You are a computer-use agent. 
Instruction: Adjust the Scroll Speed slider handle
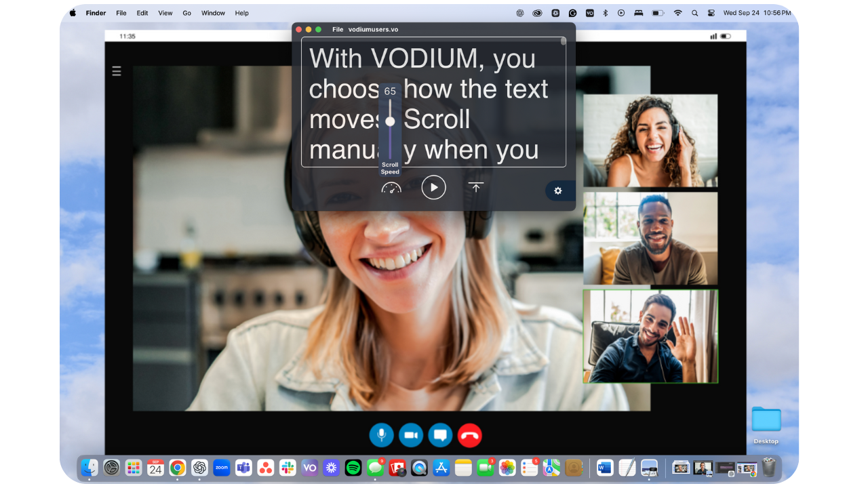pyautogui.click(x=390, y=121)
